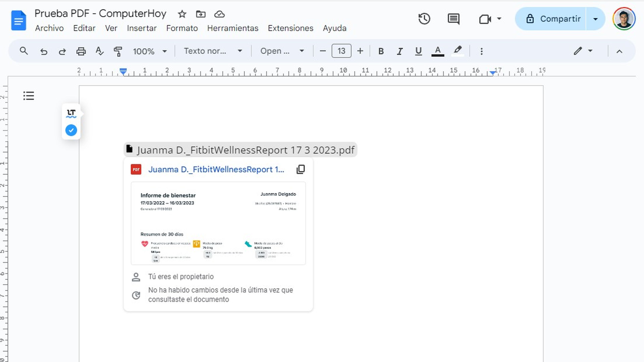644x362 pixels.
Task: Click the left indent marker on ruler
Action: tap(123, 71)
